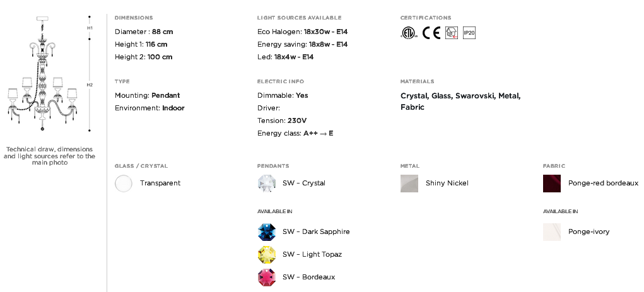Viewport: 644px width, 292px height.
Task: Choose the Shiny Nickel metal swatch
Action: tap(409, 183)
